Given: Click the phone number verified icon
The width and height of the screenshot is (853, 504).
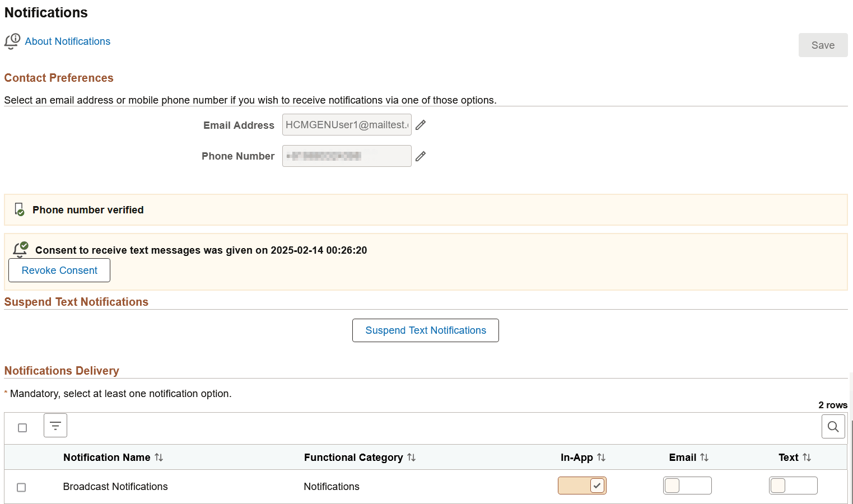Looking at the screenshot, I should pyautogui.click(x=18, y=209).
